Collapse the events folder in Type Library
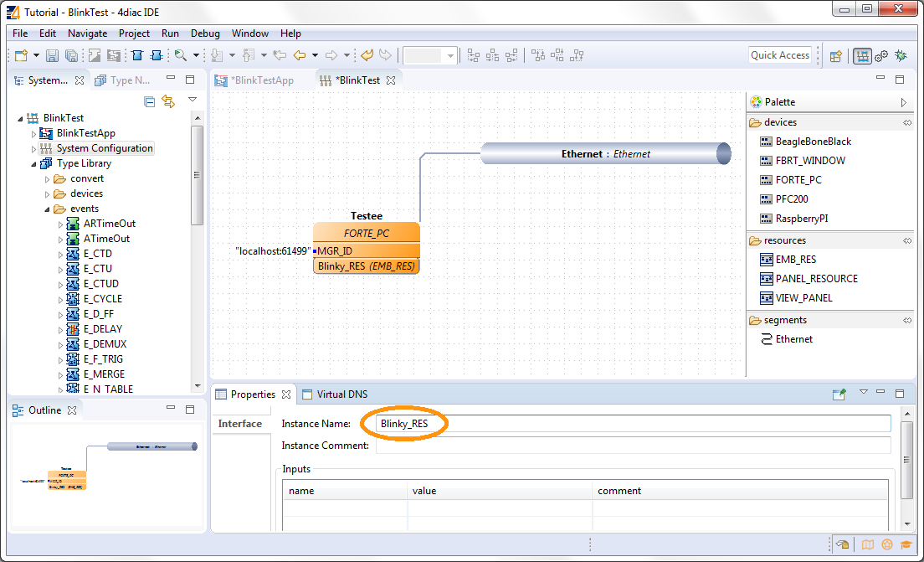924x562 pixels. point(48,209)
